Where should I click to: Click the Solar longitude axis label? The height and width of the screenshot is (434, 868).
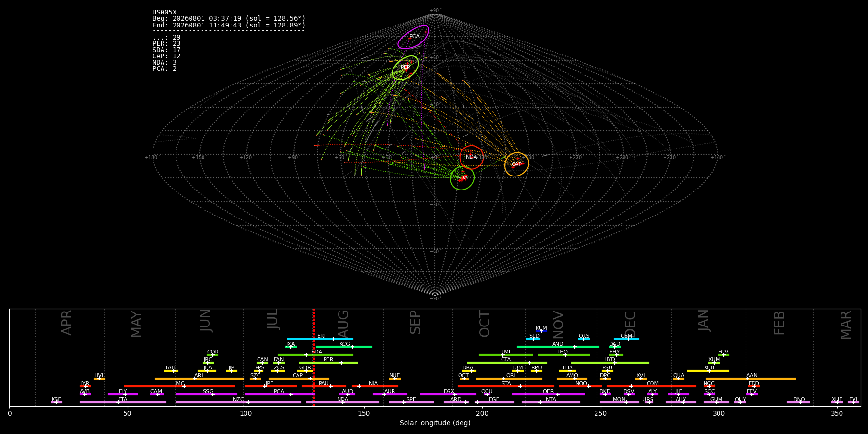pyautogui.click(x=435, y=423)
